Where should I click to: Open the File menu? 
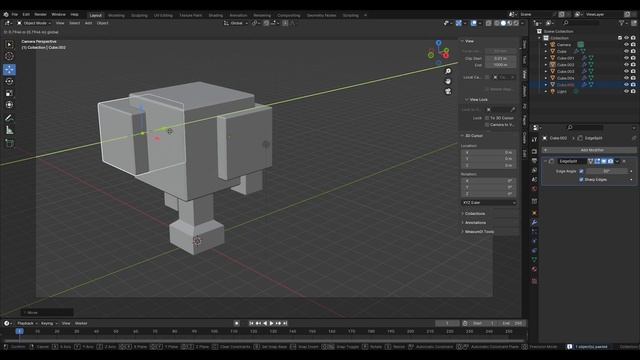coord(15,15)
